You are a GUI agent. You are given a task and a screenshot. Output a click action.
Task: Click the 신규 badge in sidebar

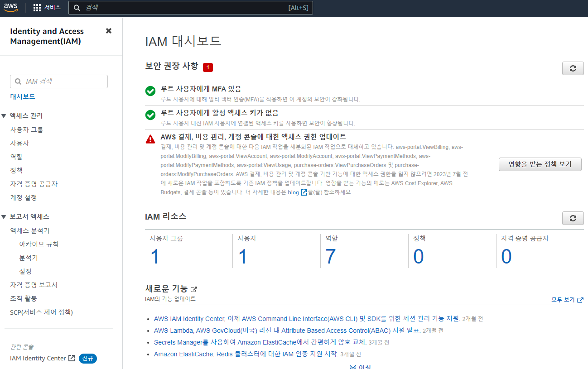point(88,358)
